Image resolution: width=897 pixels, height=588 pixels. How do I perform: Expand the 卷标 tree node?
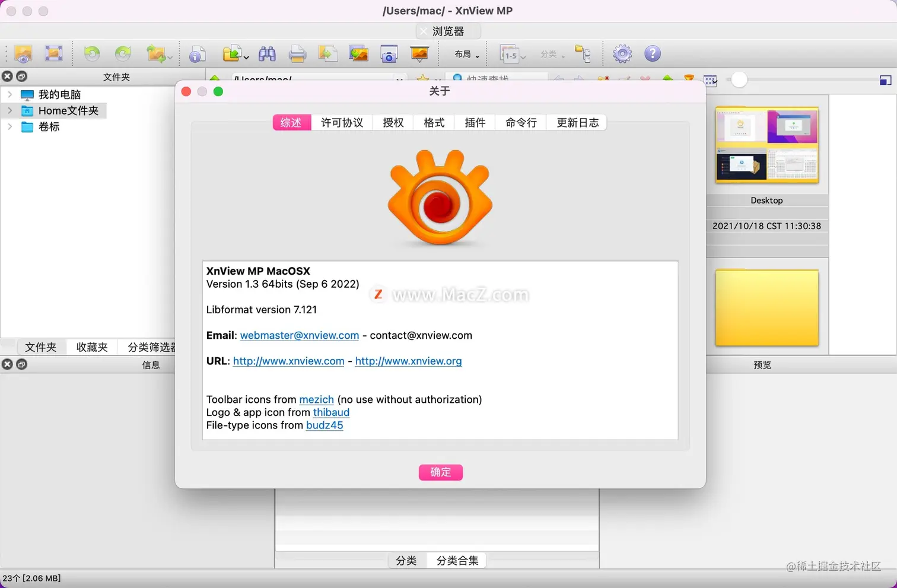click(9, 126)
